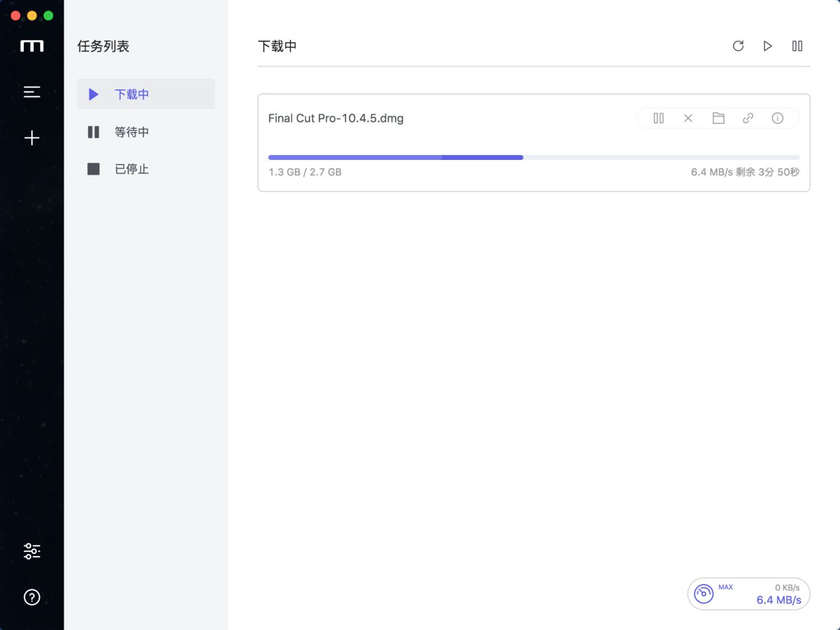This screenshot has height=630, width=840.
Task: Open the help question mark icon
Action: tap(32, 597)
